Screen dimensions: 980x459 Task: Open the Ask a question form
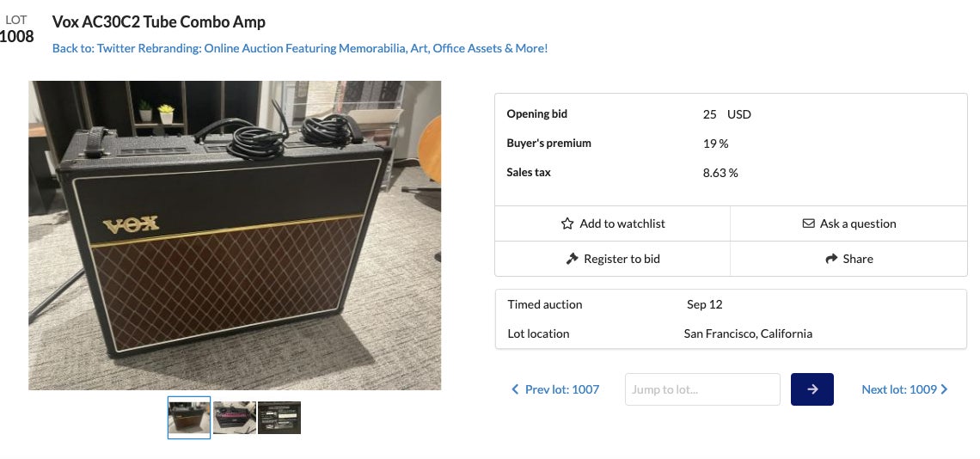[x=857, y=223]
